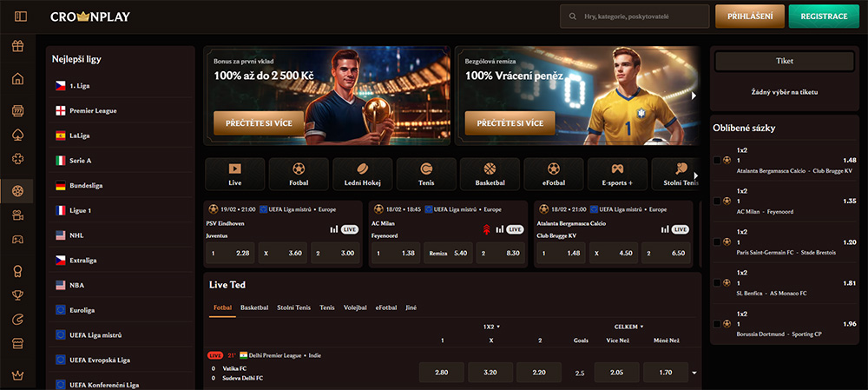Image resolution: width=868 pixels, height=390 pixels.
Task: Switch to eFotbal tab in Live Teď
Action: pyautogui.click(x=386, y=307)
